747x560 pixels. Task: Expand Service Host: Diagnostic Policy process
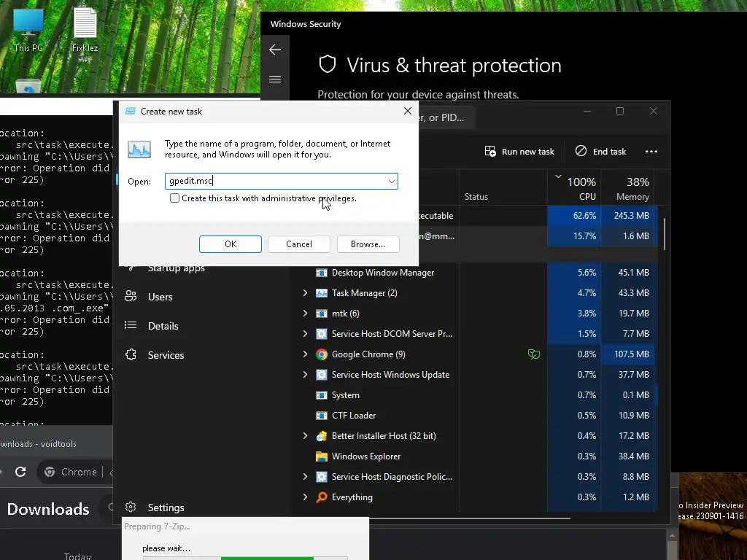click(x=305, y=477)
